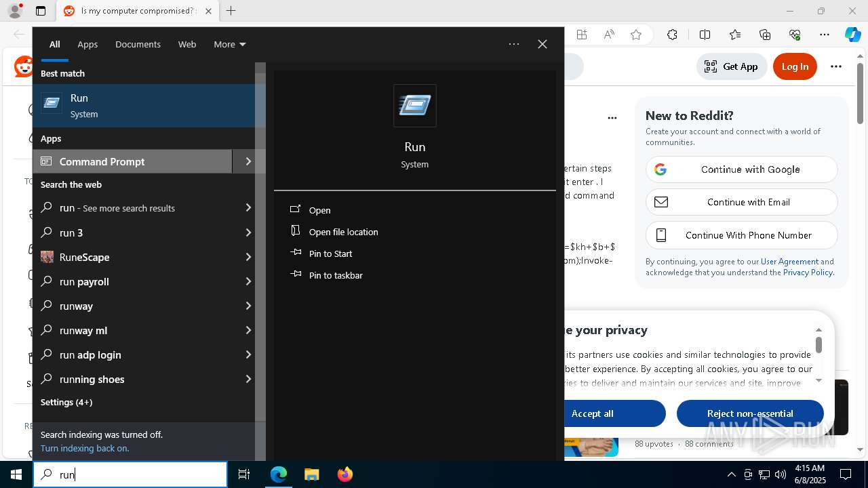This screenshot has height=488, width=868.
Task: Open Edge Copilot sidebar icon
Action: coord(852,35)
